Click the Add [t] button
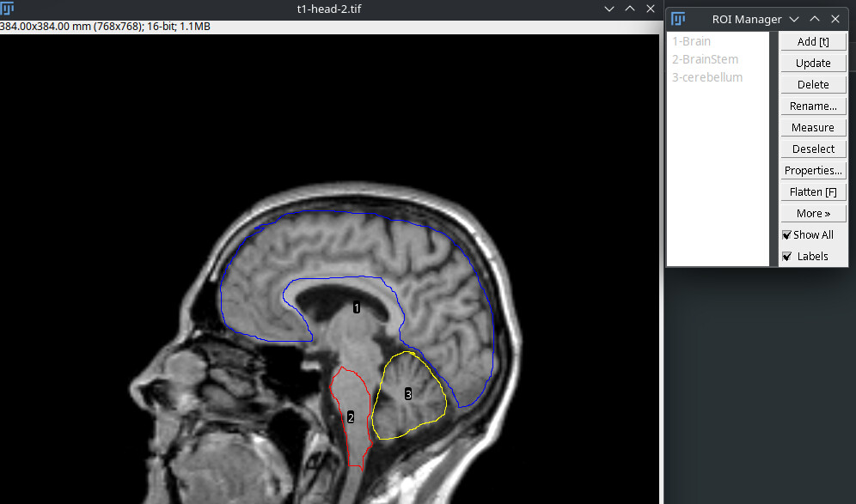 pyautogui.click(x=812, y=41)
